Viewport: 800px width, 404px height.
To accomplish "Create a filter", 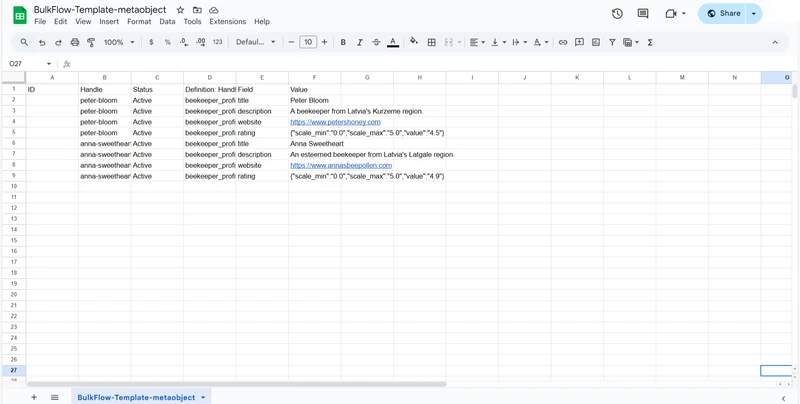I will point(612,42).
